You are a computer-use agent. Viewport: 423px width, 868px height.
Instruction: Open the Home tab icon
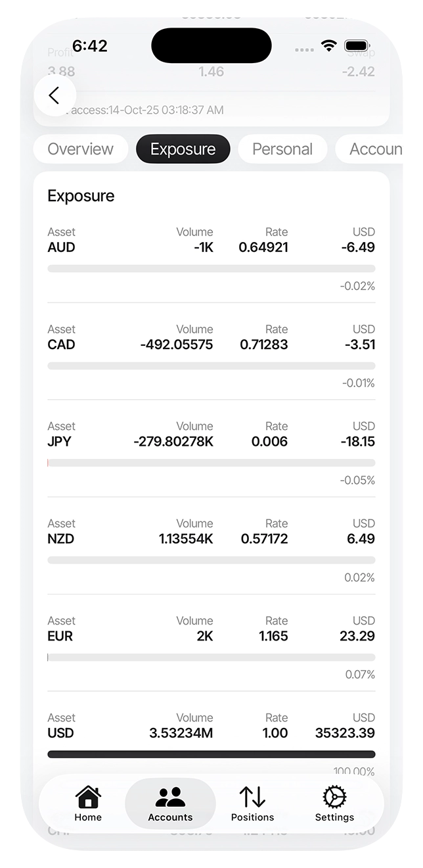point(88,796)
